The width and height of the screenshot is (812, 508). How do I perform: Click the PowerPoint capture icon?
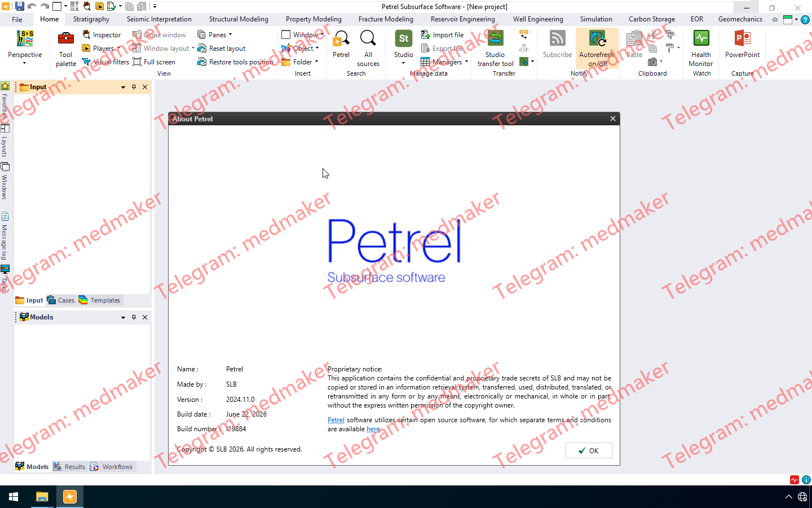point(742,45)
